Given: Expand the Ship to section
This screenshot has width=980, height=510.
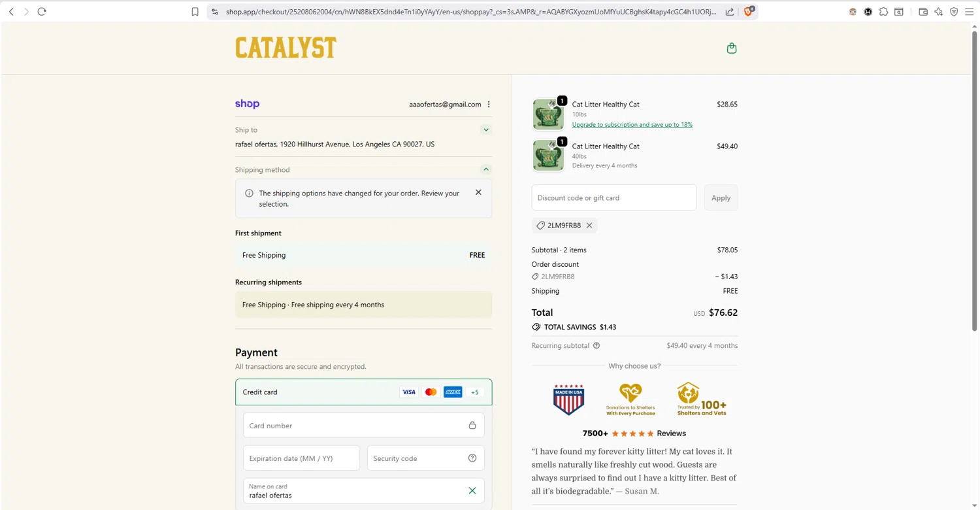Looking at the screenshot, I should click(486, 129).
